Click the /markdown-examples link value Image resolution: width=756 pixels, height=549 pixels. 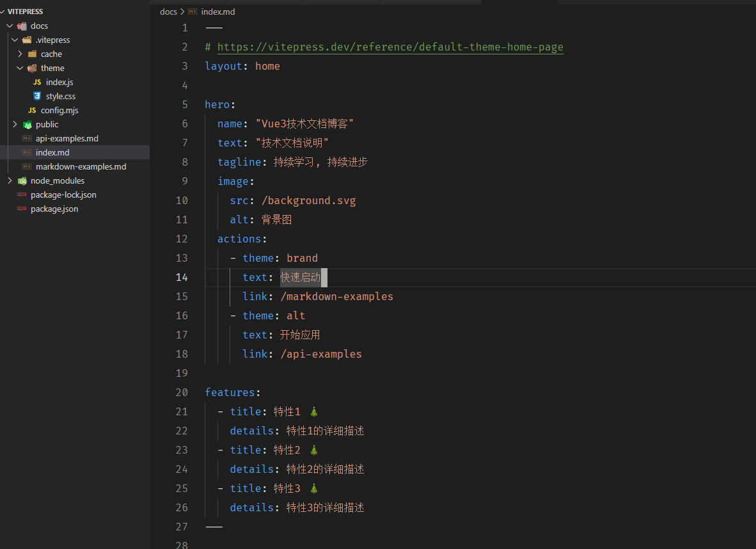pos(337,297)
